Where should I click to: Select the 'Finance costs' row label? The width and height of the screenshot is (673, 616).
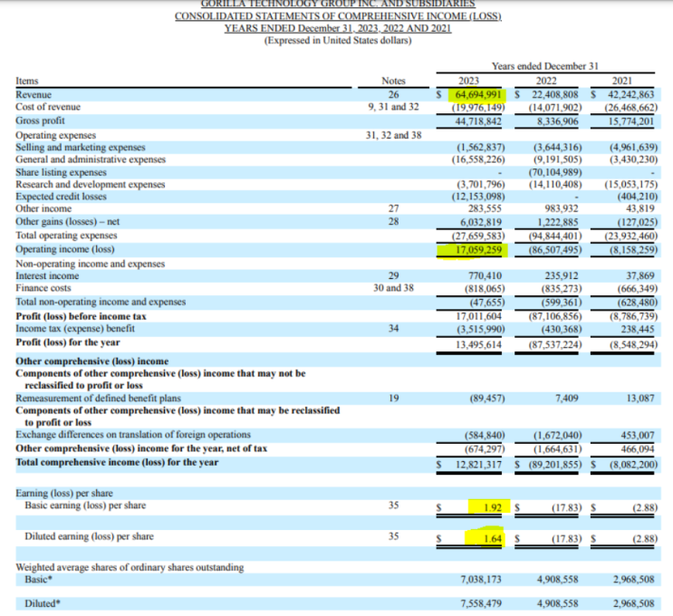pyautogui.click(x=43, y=288)
